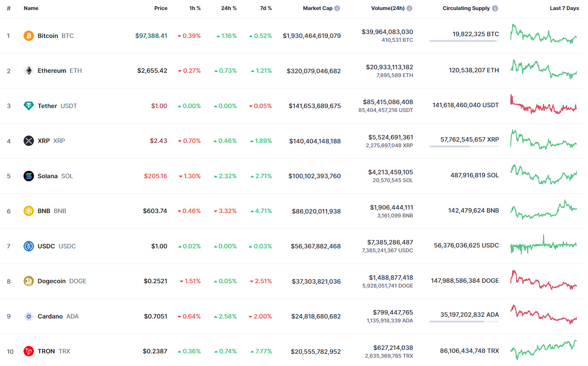Click the Bitcoin coin logo icon
Image resolution: width=588 pixels, height=366 pixels.
[28, 36]
